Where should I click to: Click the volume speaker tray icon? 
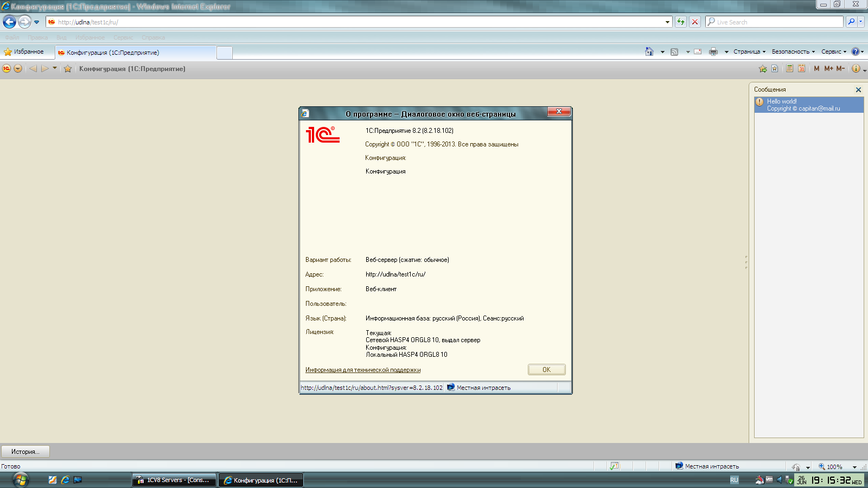tap(780, 480)
